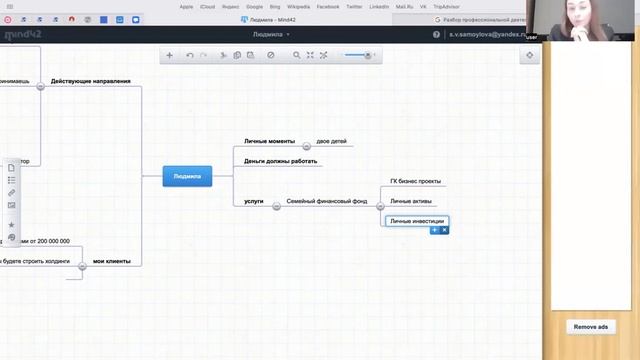Copy the selected node from toolbar
The height and width of the screenshot is (360, 640).
237,55
